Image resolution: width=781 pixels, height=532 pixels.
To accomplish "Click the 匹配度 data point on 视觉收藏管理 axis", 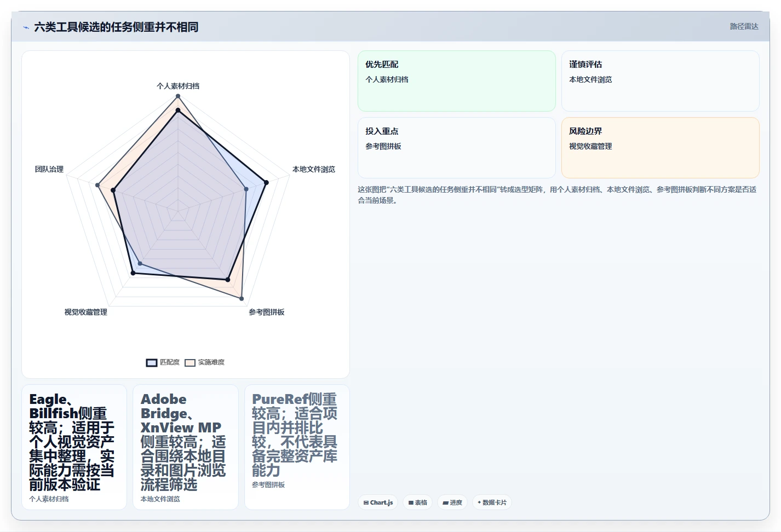I will (133, 273).
